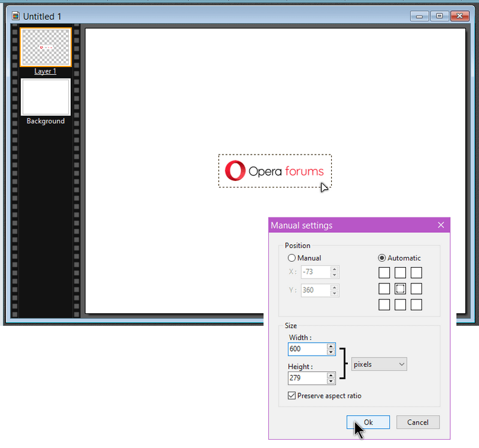Select the top-center automatic position box
Screen dimensions: 479x448
[401, 273]
